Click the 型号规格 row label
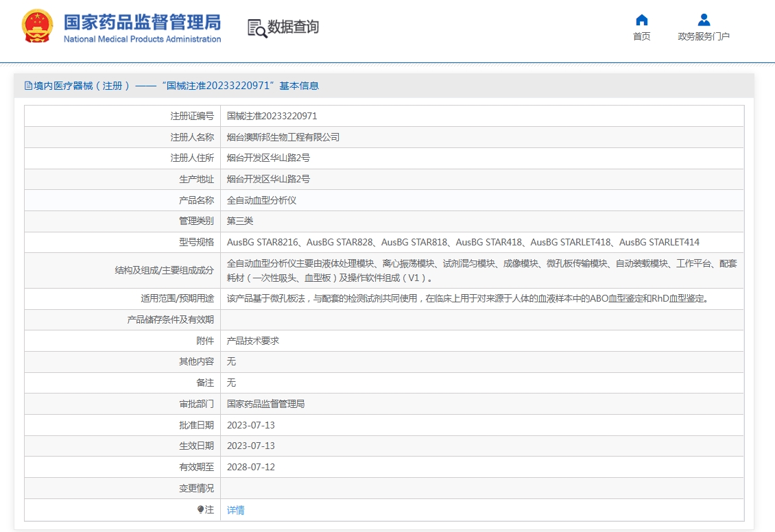 196,243
